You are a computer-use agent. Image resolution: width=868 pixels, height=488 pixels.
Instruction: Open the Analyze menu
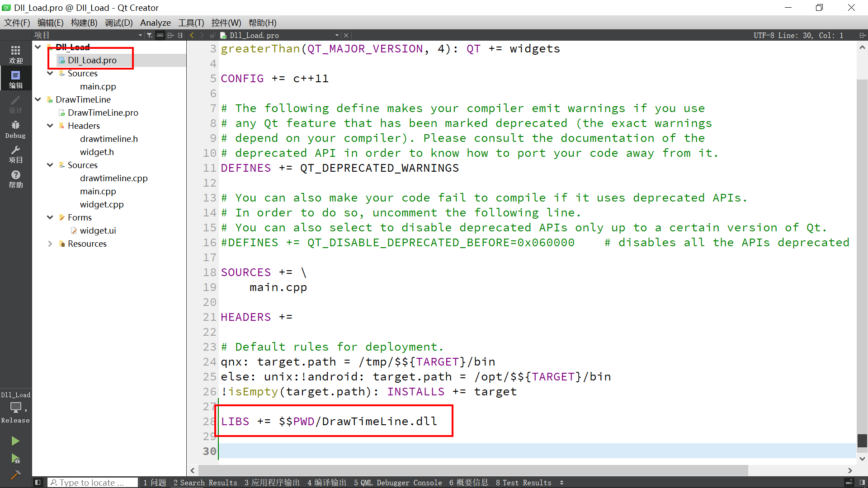[x=155, y=23]
